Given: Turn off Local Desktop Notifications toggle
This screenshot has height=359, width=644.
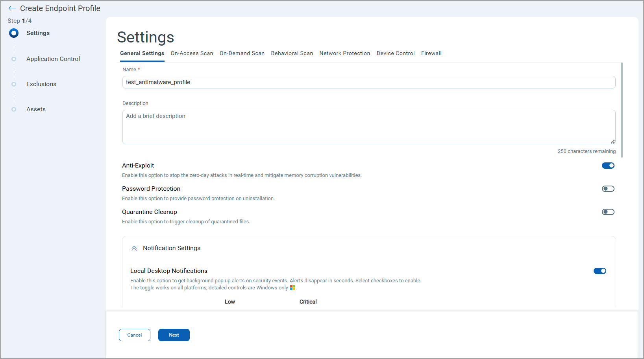Looking at the screenshot, I should [x=600, y=271].
